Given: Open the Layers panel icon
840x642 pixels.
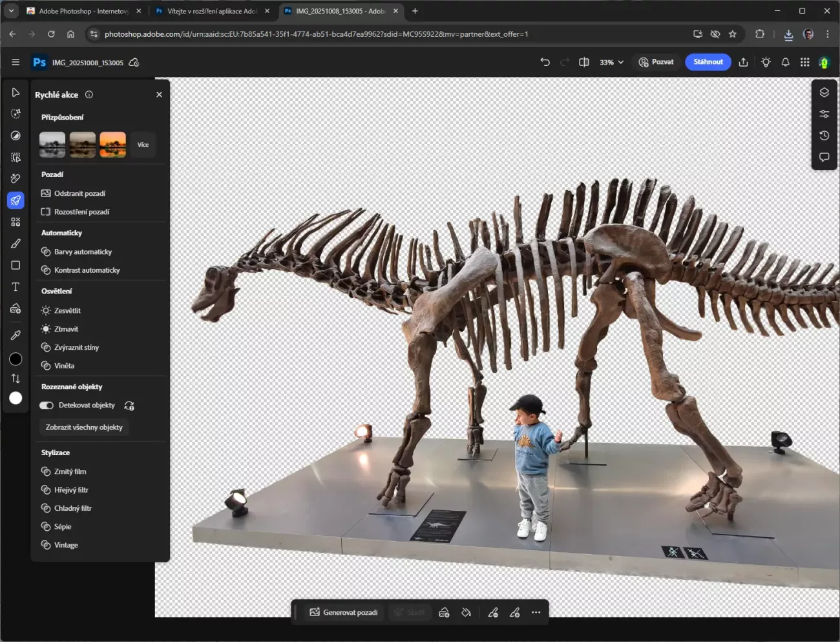Looking at the screenshot, I should point(824,92).
